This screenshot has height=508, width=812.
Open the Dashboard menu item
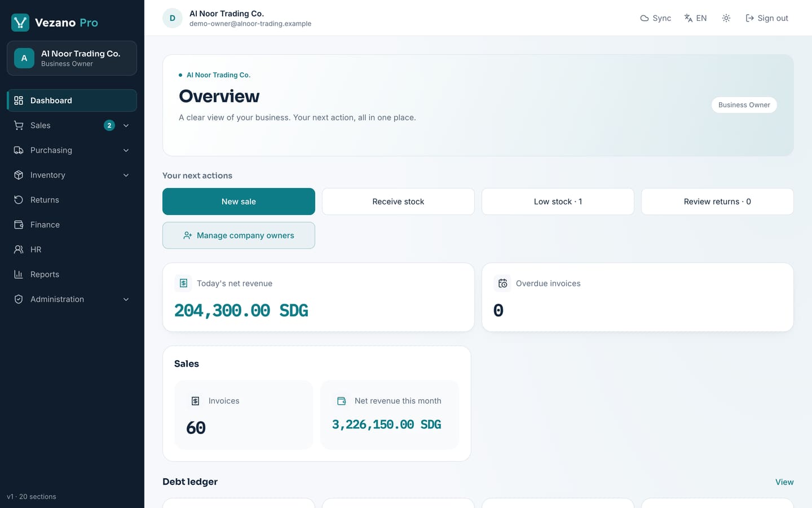point(72,100)
